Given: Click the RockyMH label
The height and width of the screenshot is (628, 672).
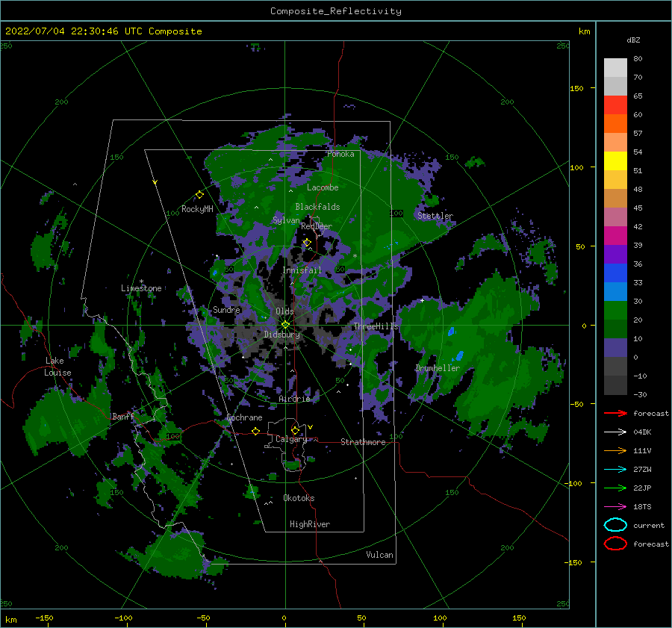Looking at the screenshot, I should tap(197, 209).
